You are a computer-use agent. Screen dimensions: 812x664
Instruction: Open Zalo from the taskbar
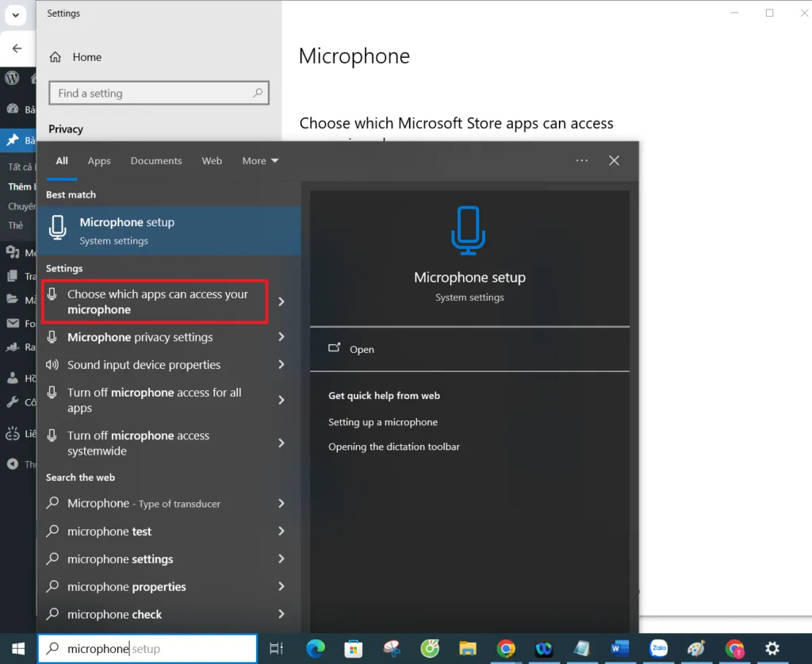(x=658, y=648)
